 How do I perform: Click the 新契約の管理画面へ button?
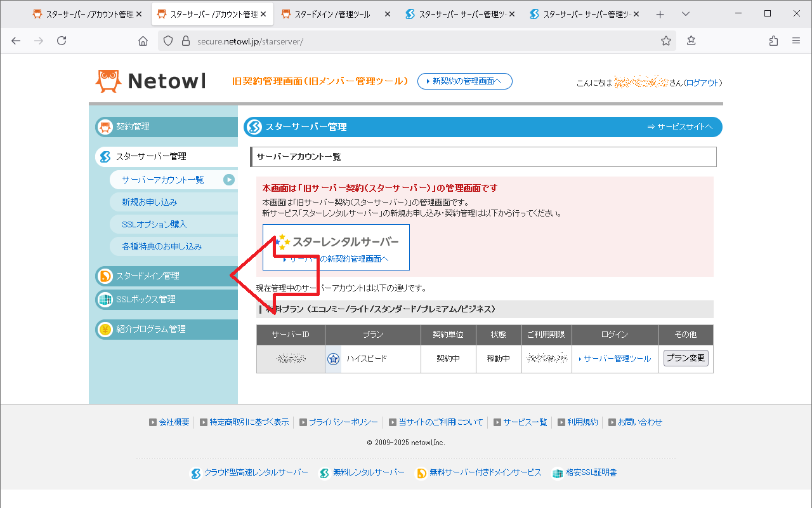(464, 81)
